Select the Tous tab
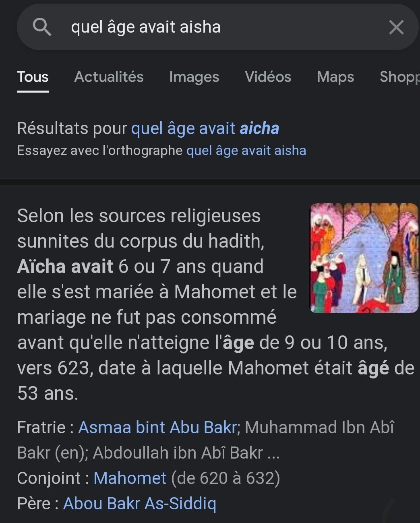Image resolution: width=420 pixels, height=523 pixels. click(x=33, y=77)
